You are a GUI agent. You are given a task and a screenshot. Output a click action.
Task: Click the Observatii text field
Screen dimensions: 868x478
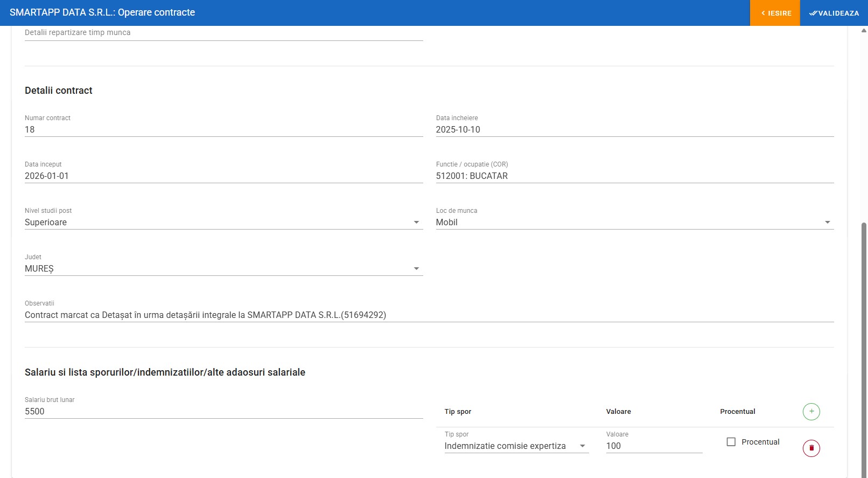[x=429, y=315]
